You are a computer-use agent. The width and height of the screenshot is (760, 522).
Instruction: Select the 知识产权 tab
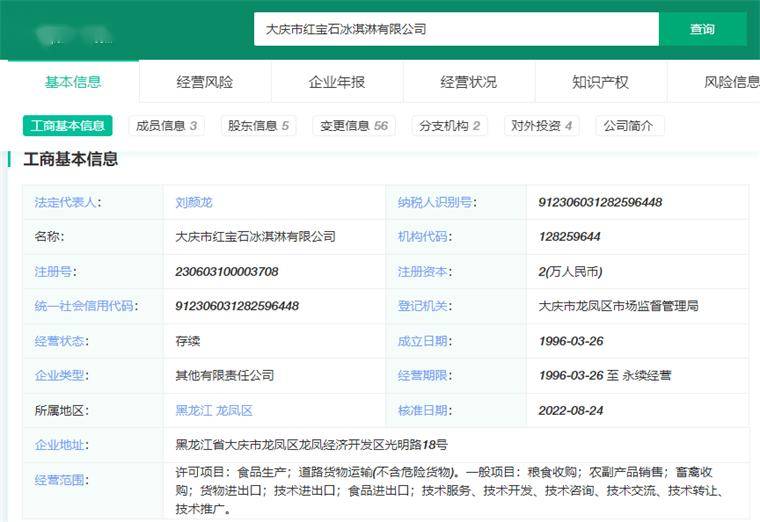(x=601, y=82)
